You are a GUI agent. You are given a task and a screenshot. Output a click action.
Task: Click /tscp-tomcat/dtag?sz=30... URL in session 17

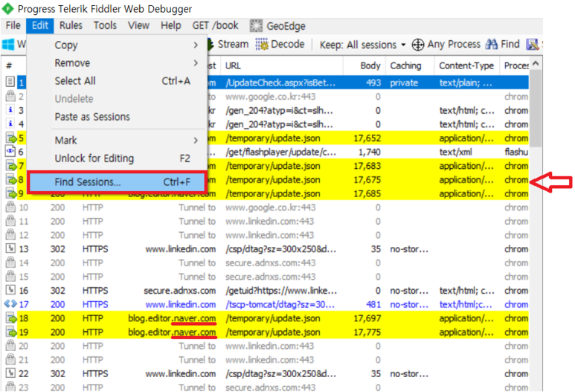tap(280, 304)
